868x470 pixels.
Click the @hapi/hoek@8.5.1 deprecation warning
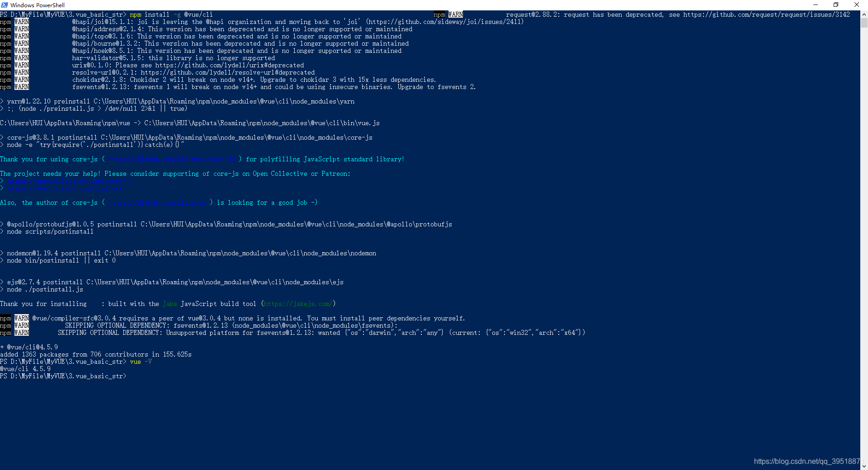point(201,51)
